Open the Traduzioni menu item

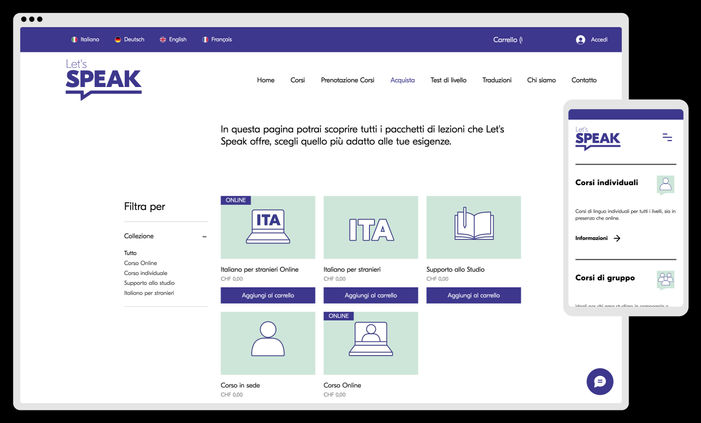[497, 80]
